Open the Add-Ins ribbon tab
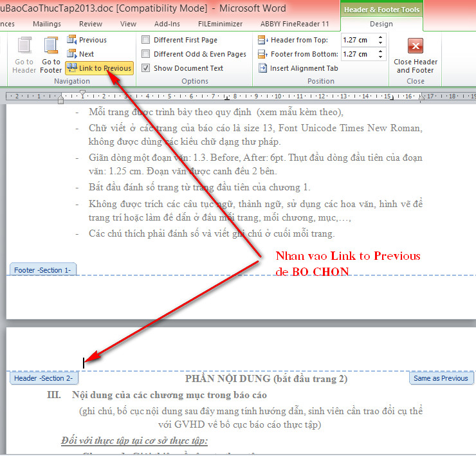 tap(167, 24)
